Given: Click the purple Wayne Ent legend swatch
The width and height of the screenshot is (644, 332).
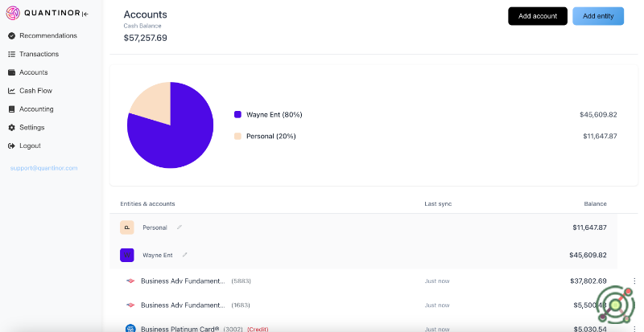Looking at the screenshot, I should pos(237,115).
